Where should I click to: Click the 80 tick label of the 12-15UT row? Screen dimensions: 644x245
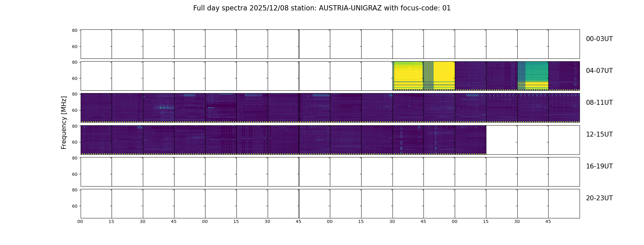click(x=75, y=126)
